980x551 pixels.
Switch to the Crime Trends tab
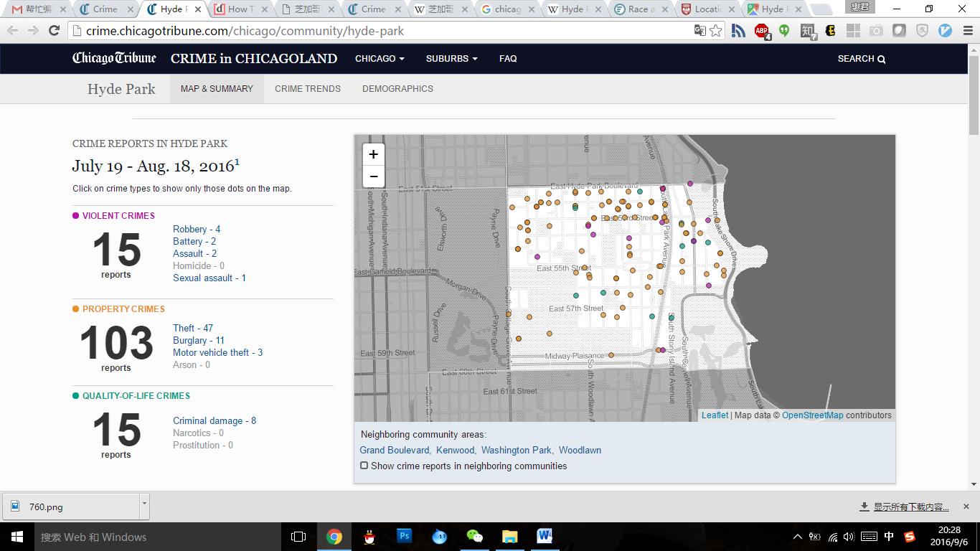click(x=308, y=89)
